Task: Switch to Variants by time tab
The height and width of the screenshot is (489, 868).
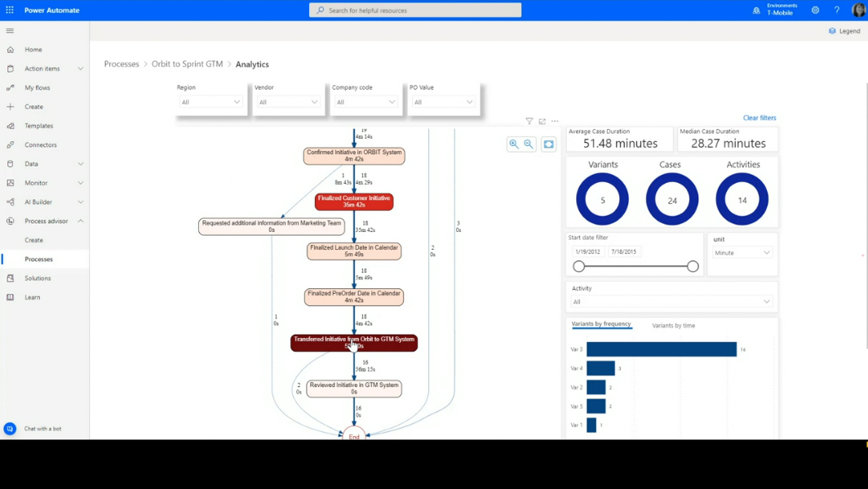Action: (673, 326)
